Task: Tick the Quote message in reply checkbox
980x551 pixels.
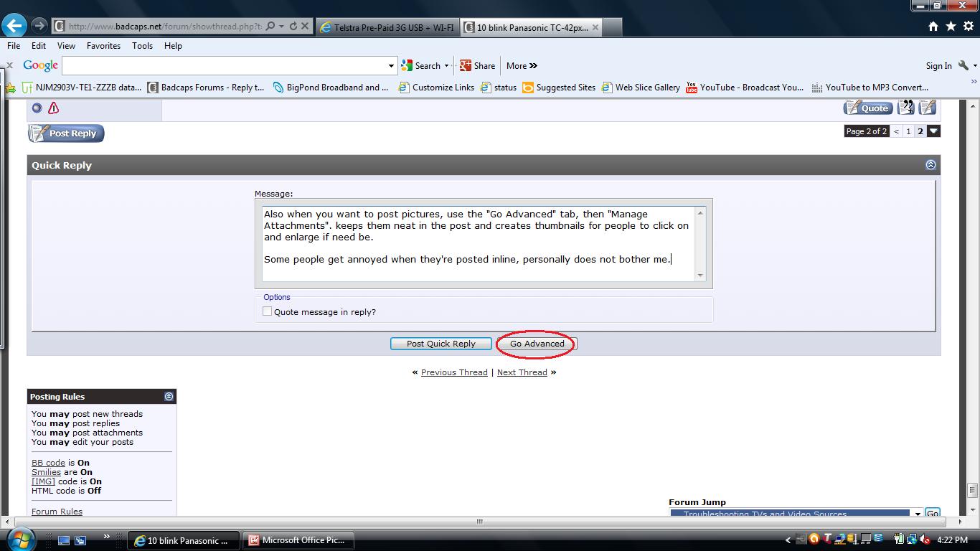Action: 267,311
